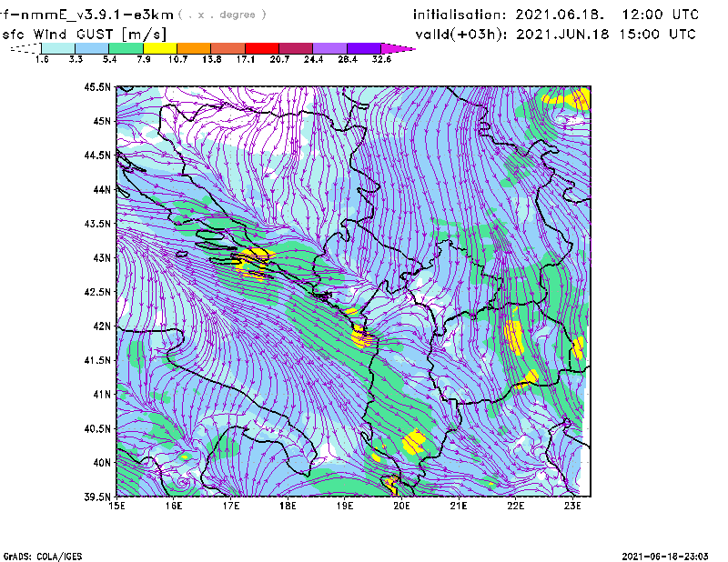Click the light cyan 1.6–3.3 legend swatch
728x562 pixels.
click(x=58, y=48)
